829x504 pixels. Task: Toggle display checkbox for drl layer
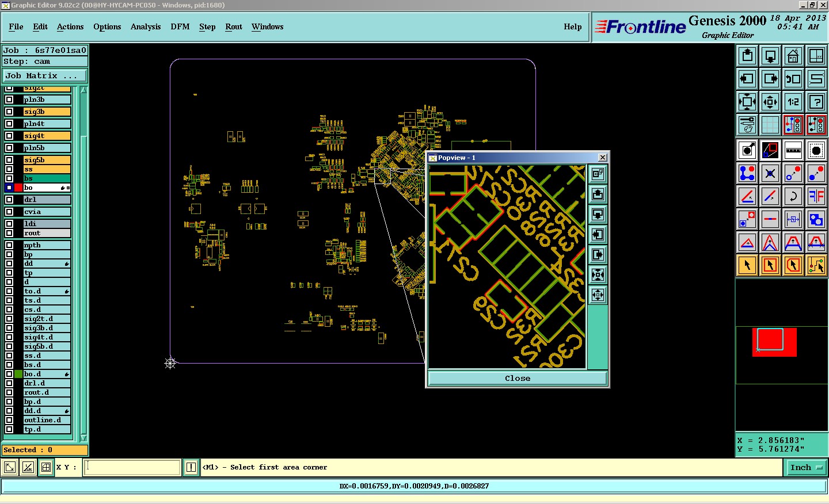click(x=9, y=200)
